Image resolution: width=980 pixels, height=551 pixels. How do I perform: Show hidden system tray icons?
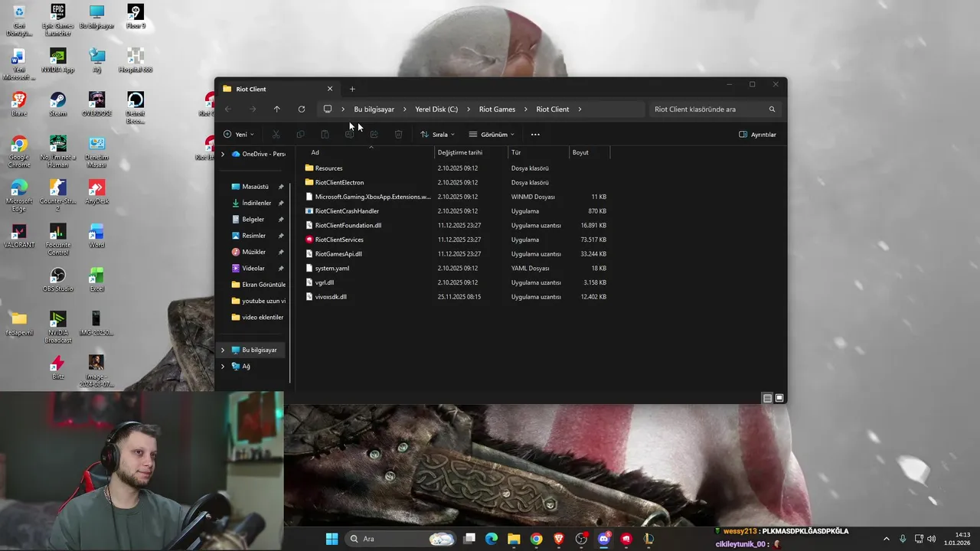pyautogui.click(x=887, y=539)
